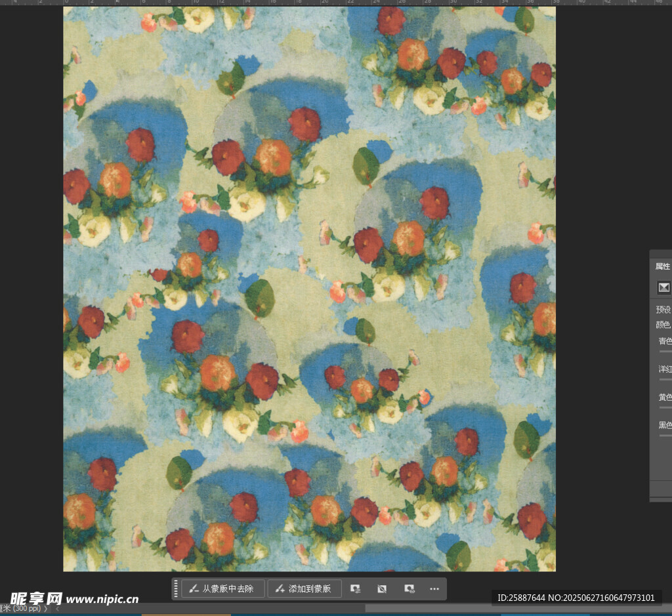Switch to the 属性 panel tab
This screenshot has height=616, width=672.
tap(662, 266)
